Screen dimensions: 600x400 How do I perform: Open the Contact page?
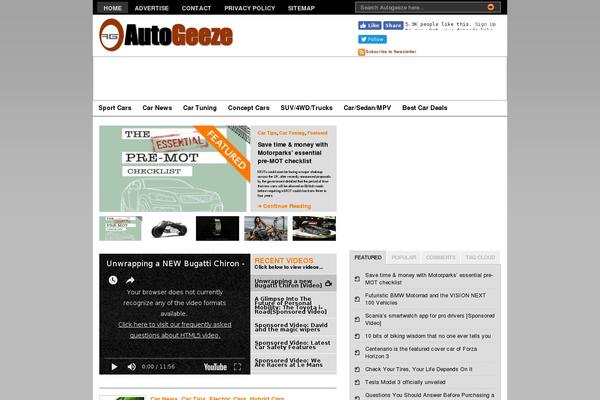[x=196, y=8]
